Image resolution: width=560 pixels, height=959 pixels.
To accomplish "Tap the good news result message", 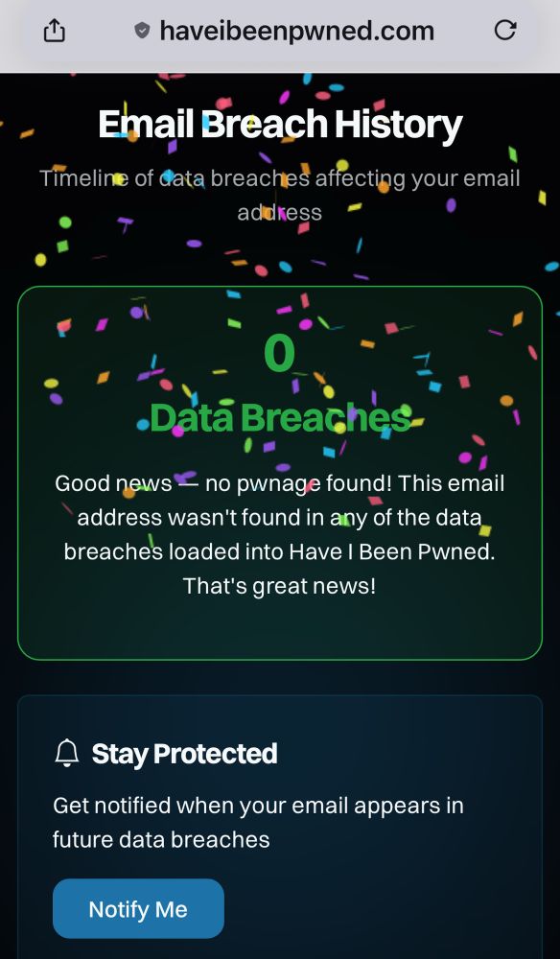I will pos(279,533).
